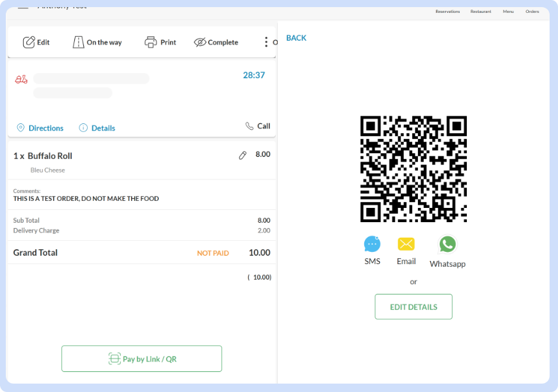This screenshot has width=558, height=392.
Task: Go BACK from the QR payment panel
Action: (296, 38)
